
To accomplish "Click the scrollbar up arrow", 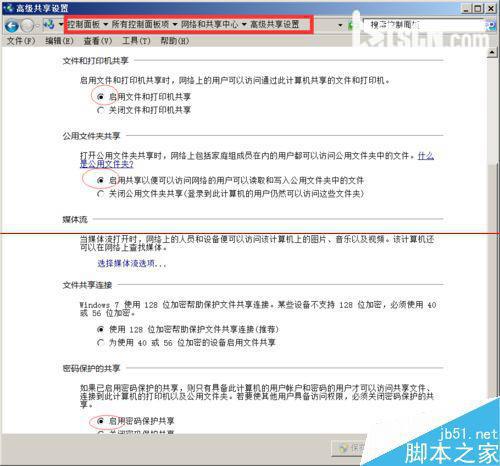I will [492, 52].
